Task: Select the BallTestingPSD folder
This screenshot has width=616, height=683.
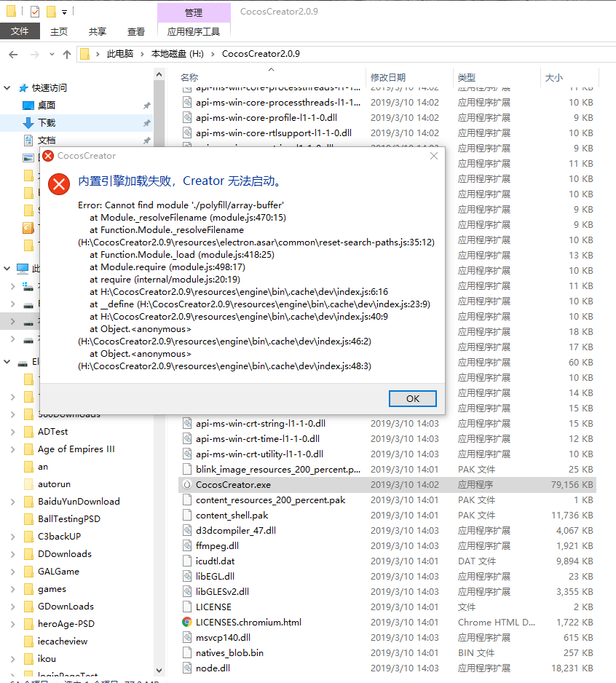Action: point(69,518)
